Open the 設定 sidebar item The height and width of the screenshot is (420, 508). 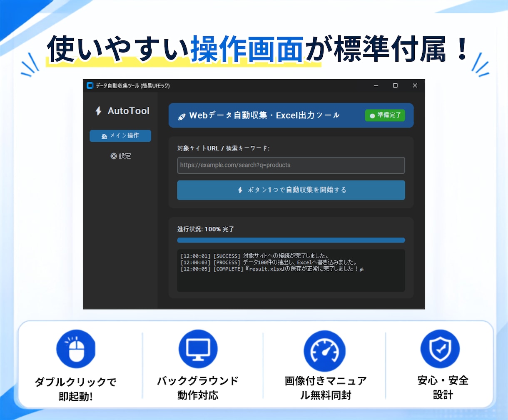[120, 156]
